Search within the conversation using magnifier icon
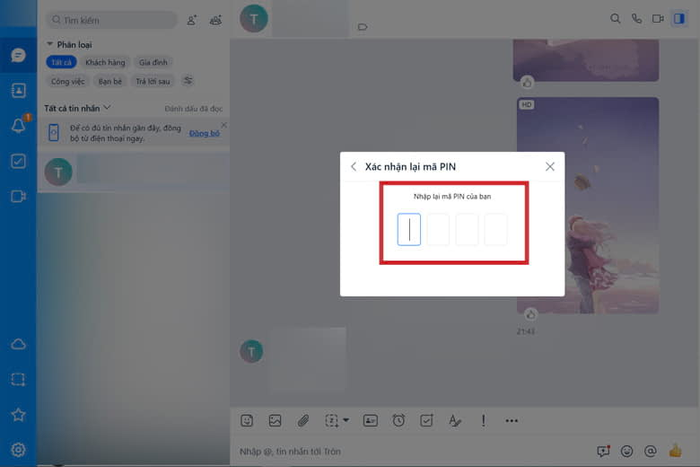Viewport: 700px width, 467px height. [x=615, y=19]
